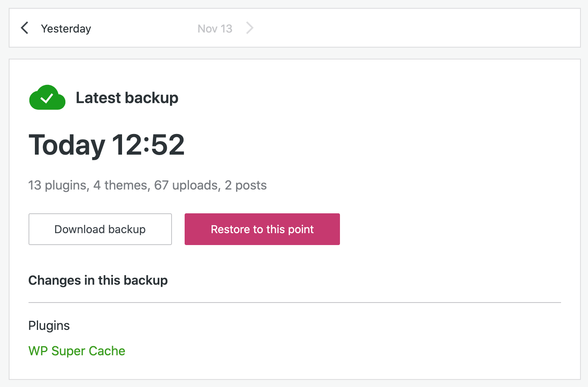Go to Yesterday's backups

point(66,28)
